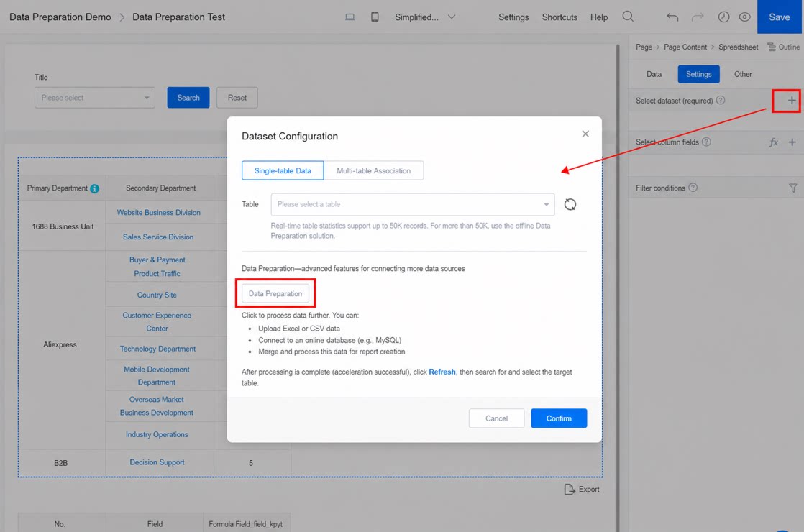Click the Data Preparation button
This screenshot has height=532, width=804.
tap(275, 293)
